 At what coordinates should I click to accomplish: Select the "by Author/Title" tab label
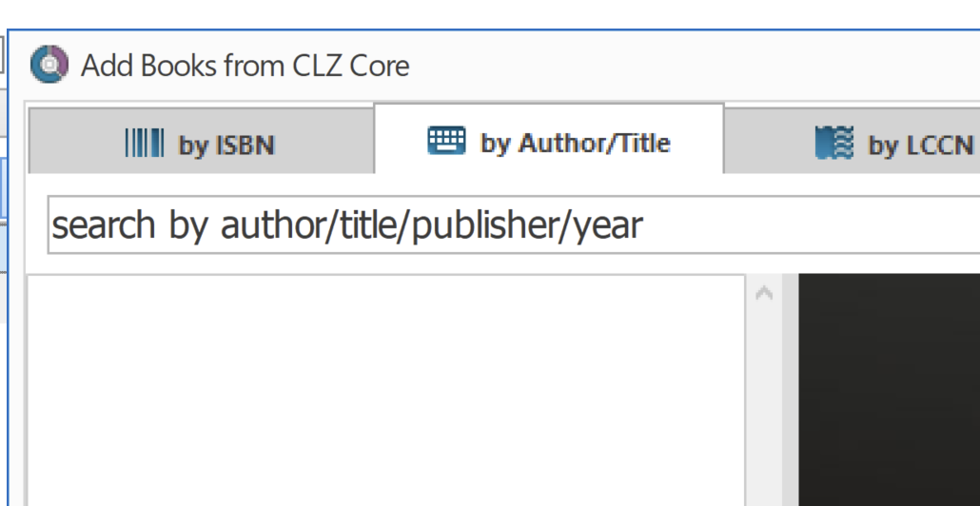tap(575, 143)
